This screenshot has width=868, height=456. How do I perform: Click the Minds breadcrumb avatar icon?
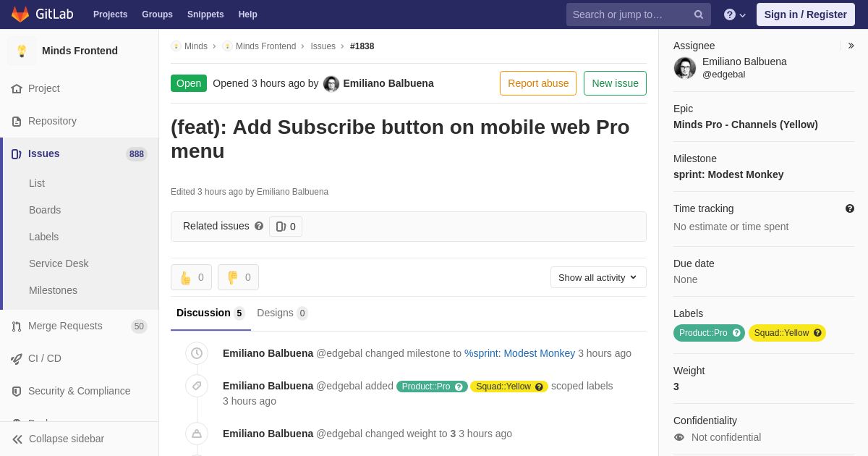176,46
